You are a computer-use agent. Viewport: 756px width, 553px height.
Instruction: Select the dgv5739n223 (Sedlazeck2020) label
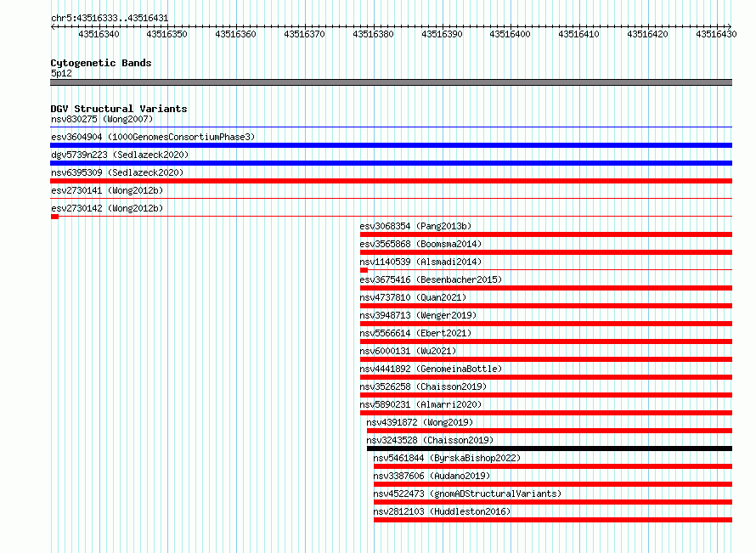[120, 155]
